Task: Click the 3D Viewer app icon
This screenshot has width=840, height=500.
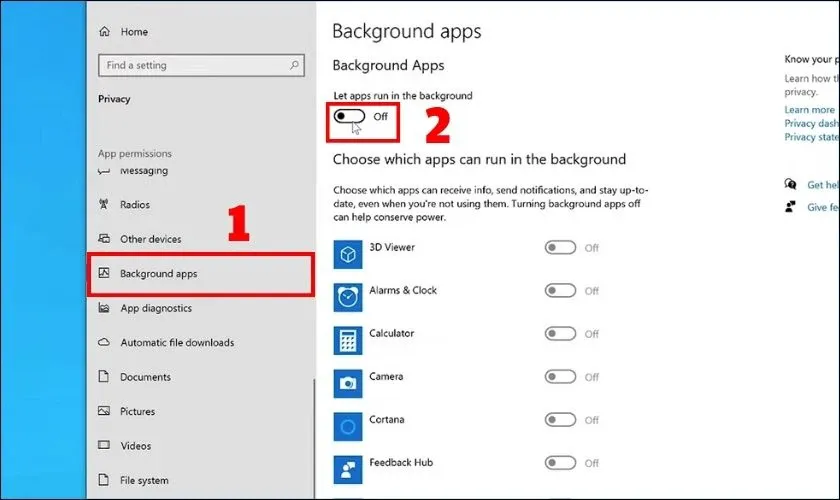Action: [x=348, y=254]
